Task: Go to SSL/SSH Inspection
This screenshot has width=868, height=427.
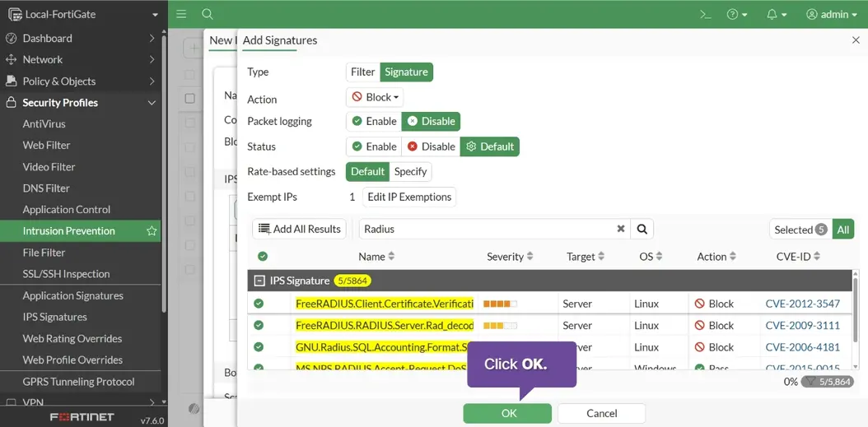Action: (x=66, y=274)
